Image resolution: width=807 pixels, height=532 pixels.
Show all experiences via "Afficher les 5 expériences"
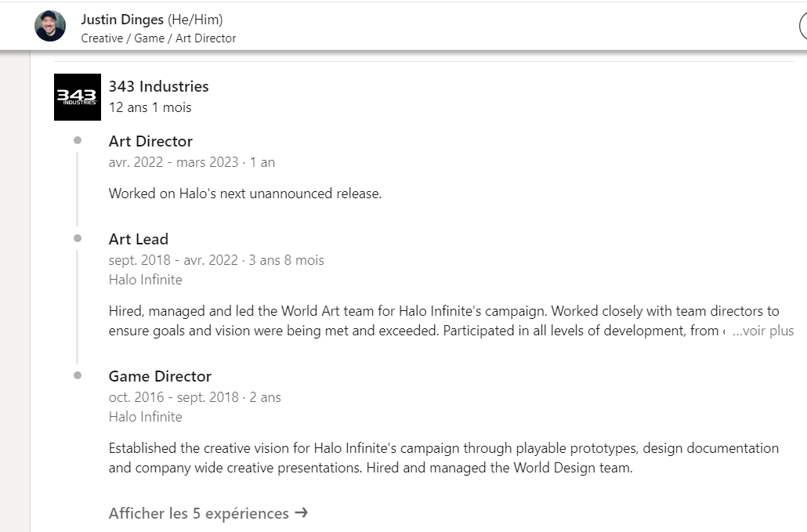tap(199, 513)
